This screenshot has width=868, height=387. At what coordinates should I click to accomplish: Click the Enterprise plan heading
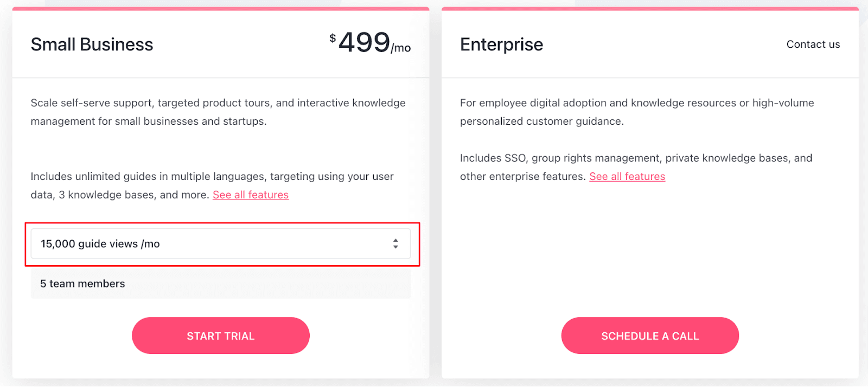tap(501, 44)
